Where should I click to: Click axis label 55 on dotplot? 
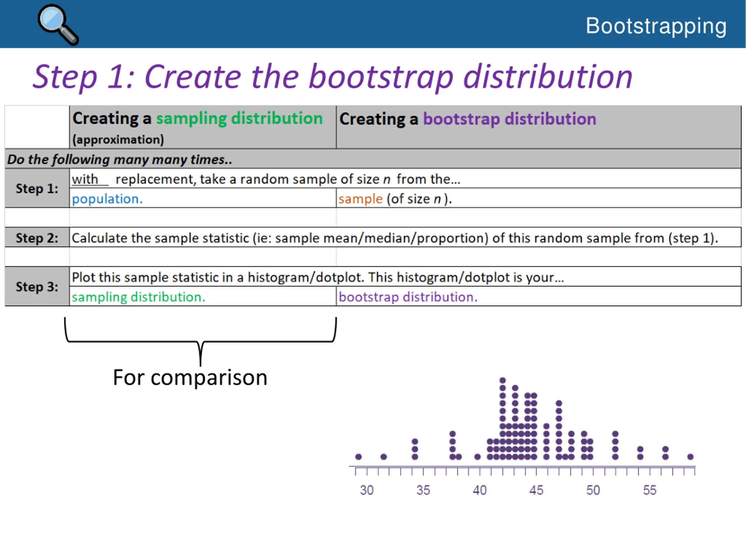[x=650, y=490]
